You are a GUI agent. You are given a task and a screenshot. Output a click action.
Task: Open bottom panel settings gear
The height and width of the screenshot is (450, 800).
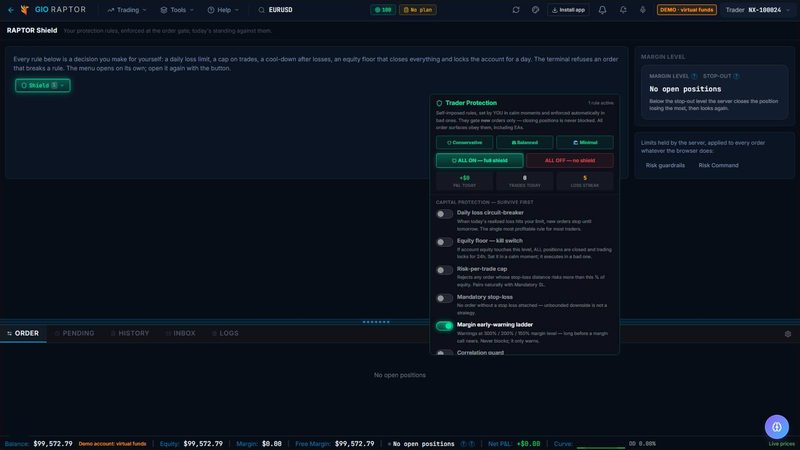pos(788,334)
